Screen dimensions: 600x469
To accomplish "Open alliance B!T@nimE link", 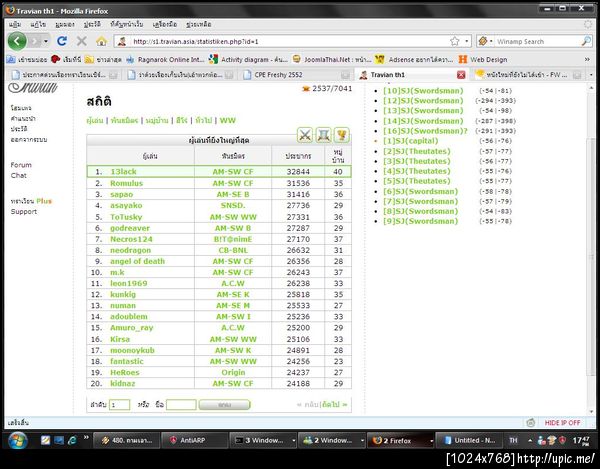I will [x=233, y=239].
